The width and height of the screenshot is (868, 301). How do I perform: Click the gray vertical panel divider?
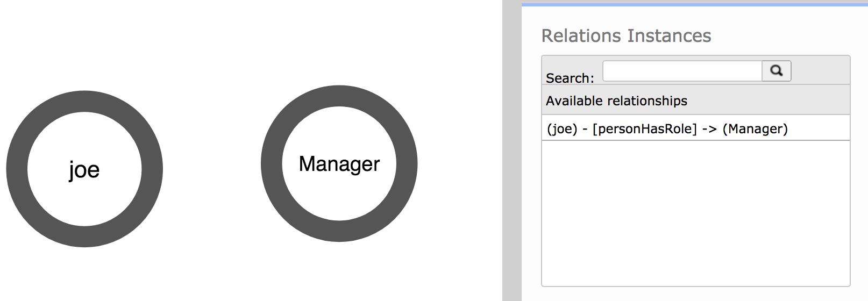coord(511,150)
